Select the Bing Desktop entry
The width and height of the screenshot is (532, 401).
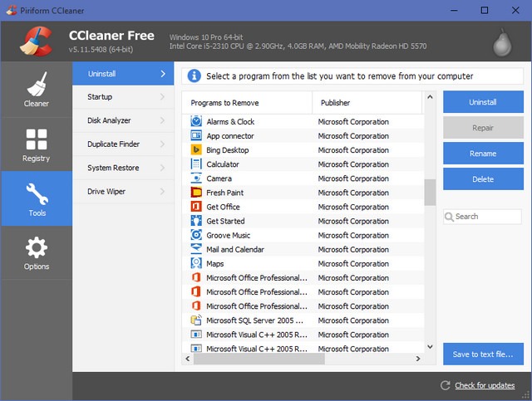pos(303,149)
